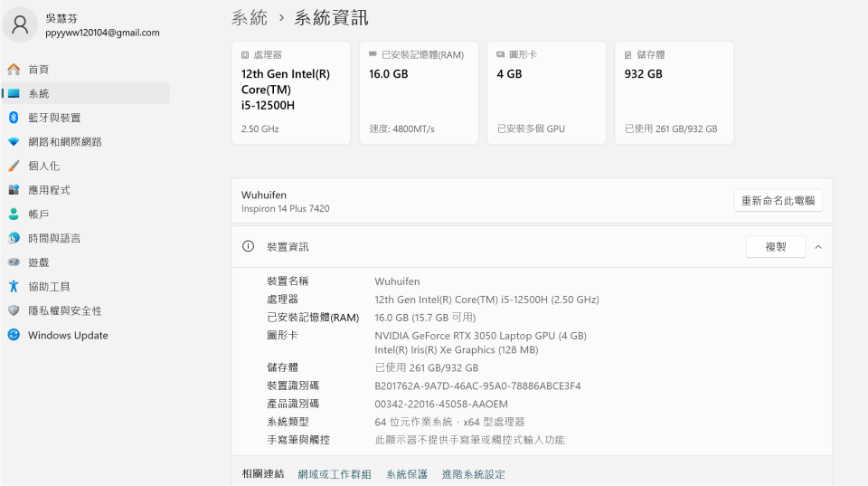Click the storage drive icon on 儲存體 card

pyautogui.click(x=627, y=55)
